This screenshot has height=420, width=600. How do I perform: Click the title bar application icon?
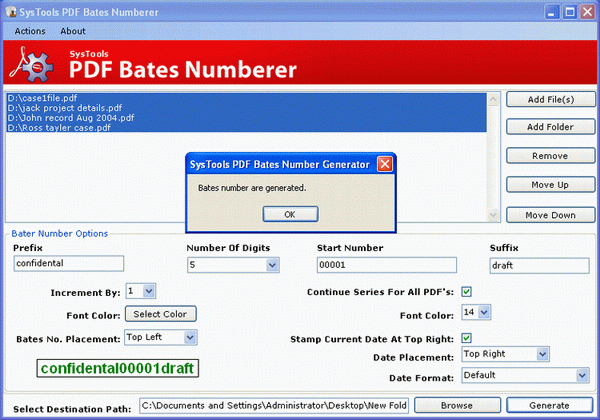coord(12,12)
